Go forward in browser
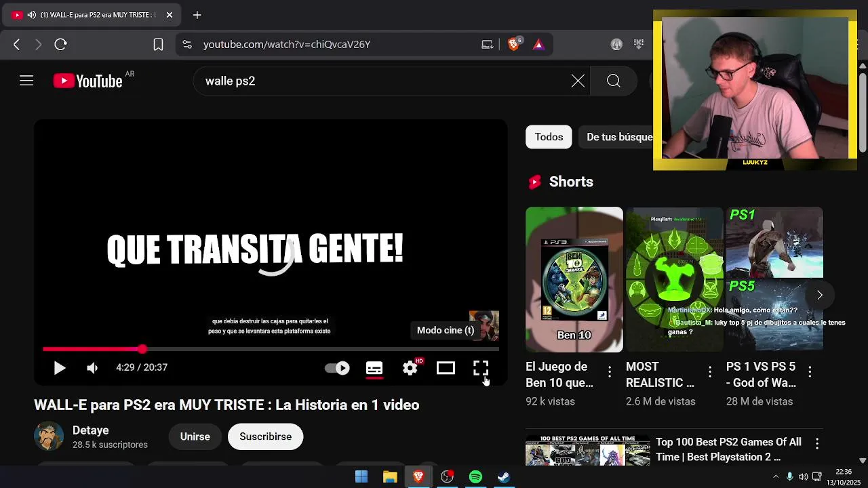 [38, 44]
